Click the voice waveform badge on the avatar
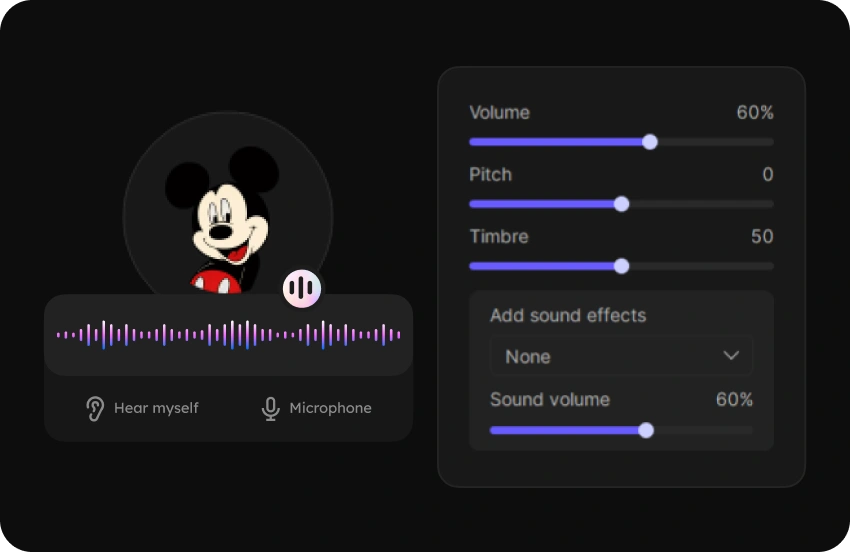This screenshot has width=850, height=552. pos(302,289)
